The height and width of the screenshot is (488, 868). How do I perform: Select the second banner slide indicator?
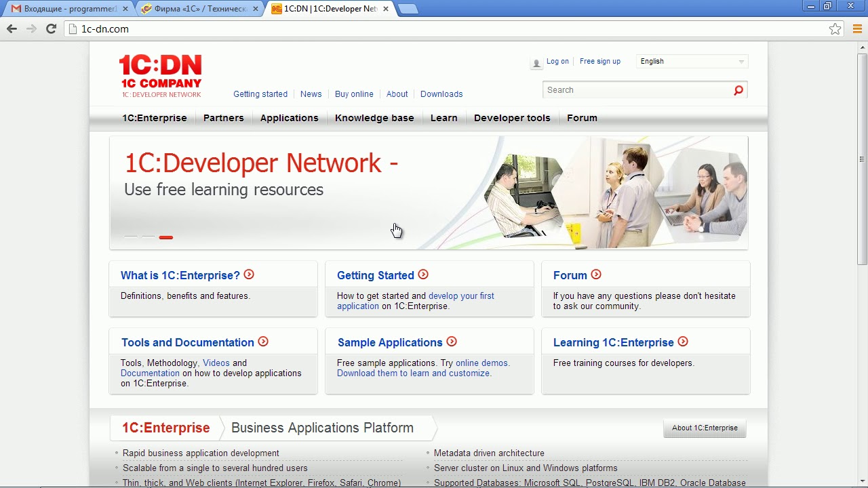point(149,237)
